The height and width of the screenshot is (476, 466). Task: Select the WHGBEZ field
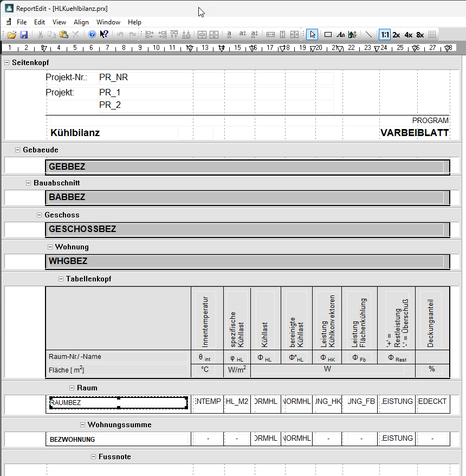coord(247,261)
